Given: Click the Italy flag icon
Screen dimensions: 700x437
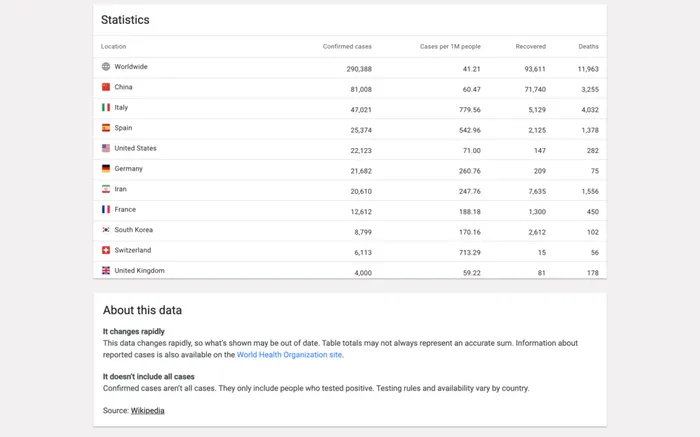Looking at the screenshot, I should click(106, 108).
